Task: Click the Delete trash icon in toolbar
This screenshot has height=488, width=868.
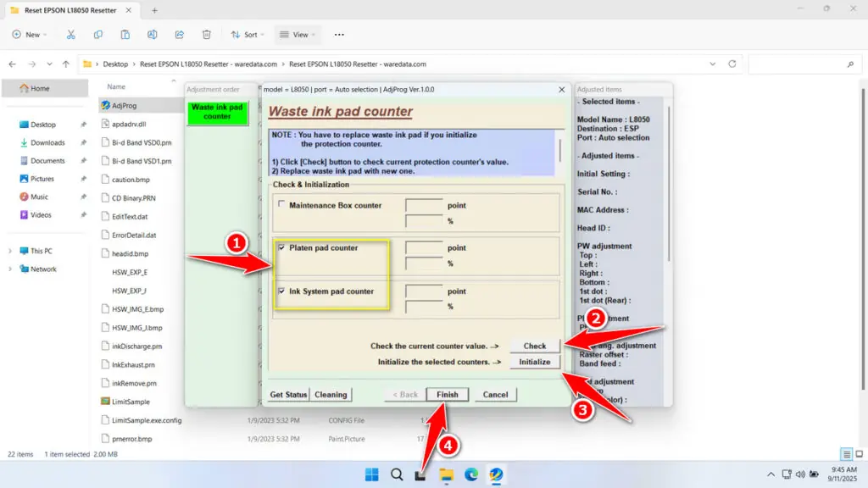Action: click(207, 35)
